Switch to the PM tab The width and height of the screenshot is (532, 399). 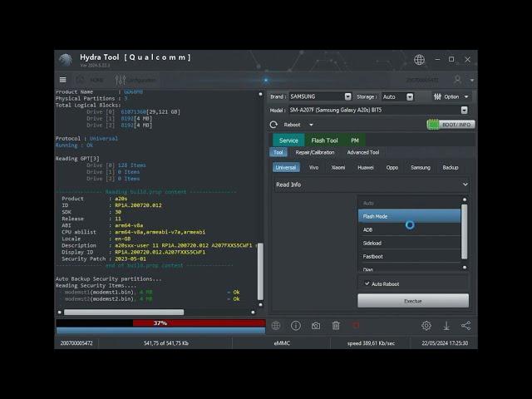[355, 140]
